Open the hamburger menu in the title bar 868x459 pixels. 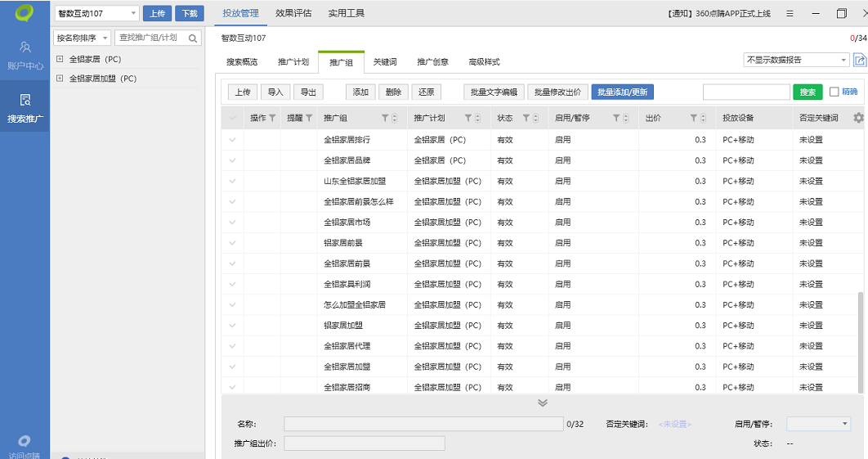(x=790, y=14)
